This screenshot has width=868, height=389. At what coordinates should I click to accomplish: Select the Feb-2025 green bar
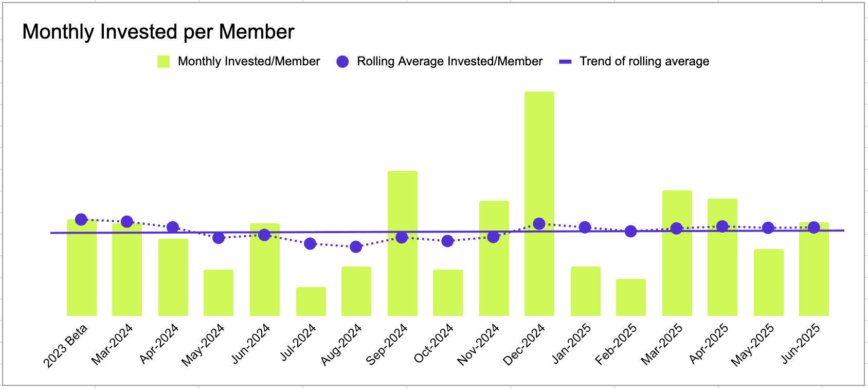click(x=631, y=297)
